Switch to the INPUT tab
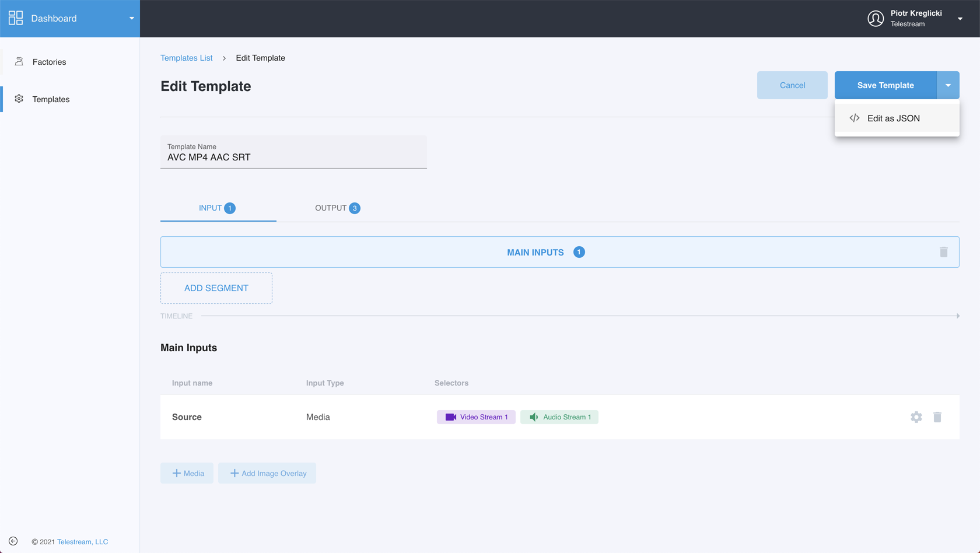This screenshot has height=553, width=980. (218, 208)
